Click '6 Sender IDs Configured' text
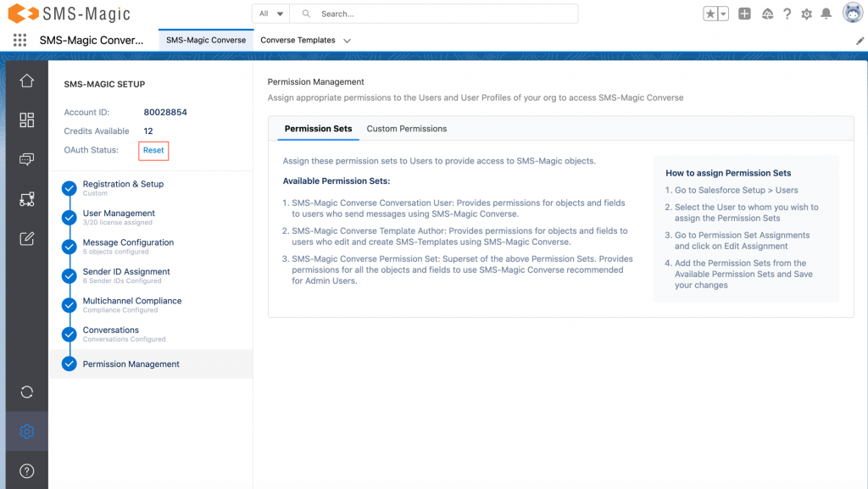The image size is (868, 489). tap(122, 281)
